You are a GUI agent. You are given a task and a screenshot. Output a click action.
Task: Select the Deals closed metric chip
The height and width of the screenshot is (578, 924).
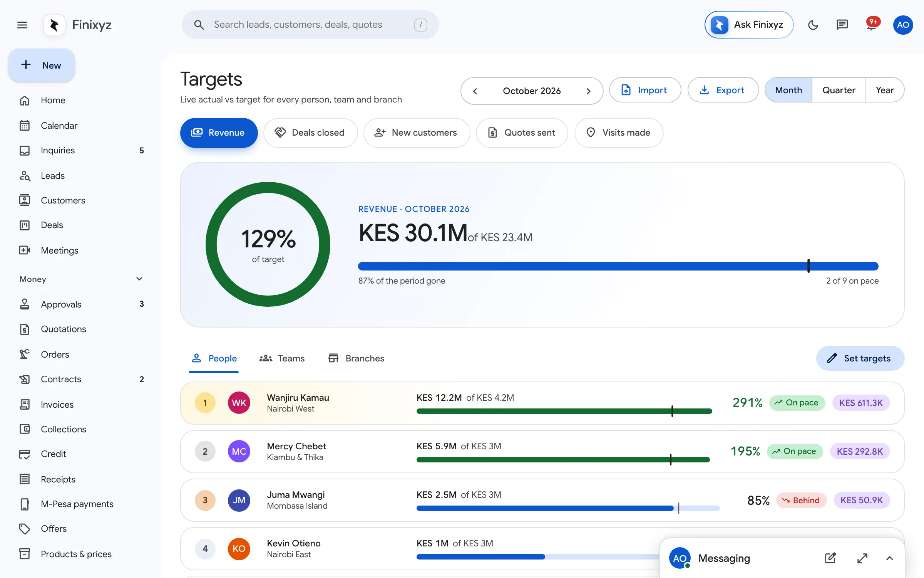[x=310, y=133]
